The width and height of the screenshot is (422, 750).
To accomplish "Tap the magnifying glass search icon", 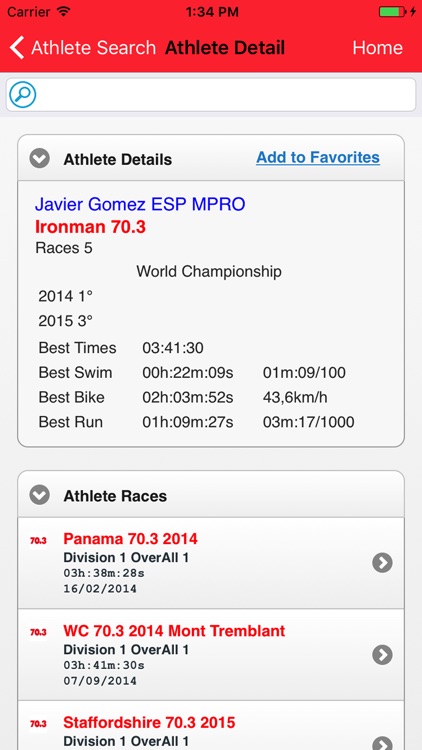I will [x=22, y=95].
